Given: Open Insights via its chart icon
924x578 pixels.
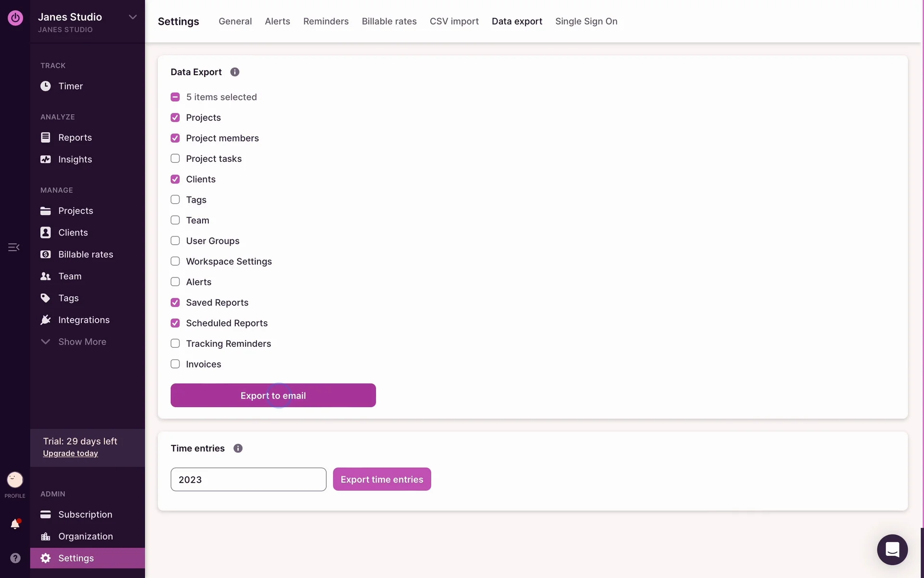Looking at the screenshot, I should coord(45,159).
